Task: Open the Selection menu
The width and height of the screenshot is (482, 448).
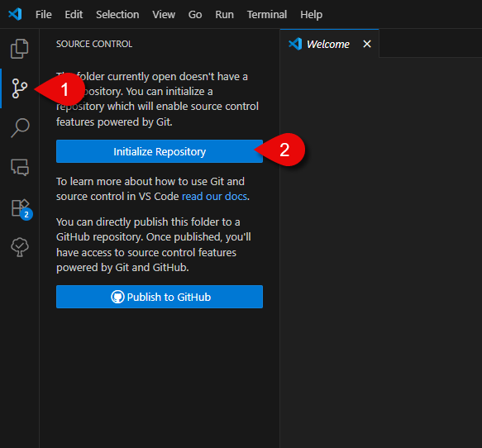Action: pyautogui.click(x=117, y=14)
